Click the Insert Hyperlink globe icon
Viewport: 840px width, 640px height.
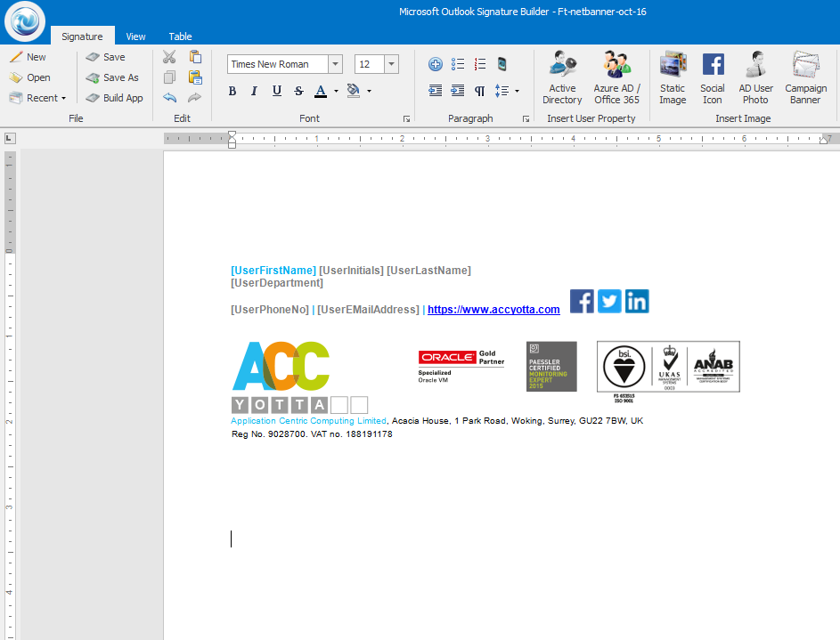(x=436, y=64)
